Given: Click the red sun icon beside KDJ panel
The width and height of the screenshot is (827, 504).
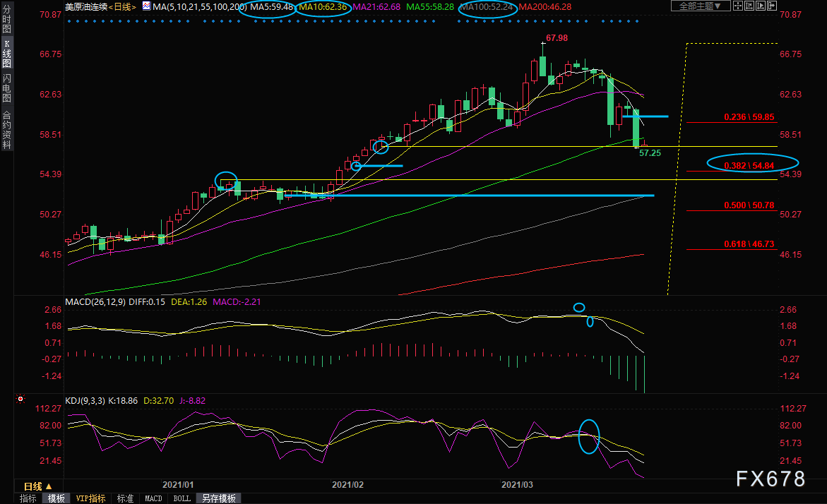Looking at the screenshot, I should click(x=20, y=400).
